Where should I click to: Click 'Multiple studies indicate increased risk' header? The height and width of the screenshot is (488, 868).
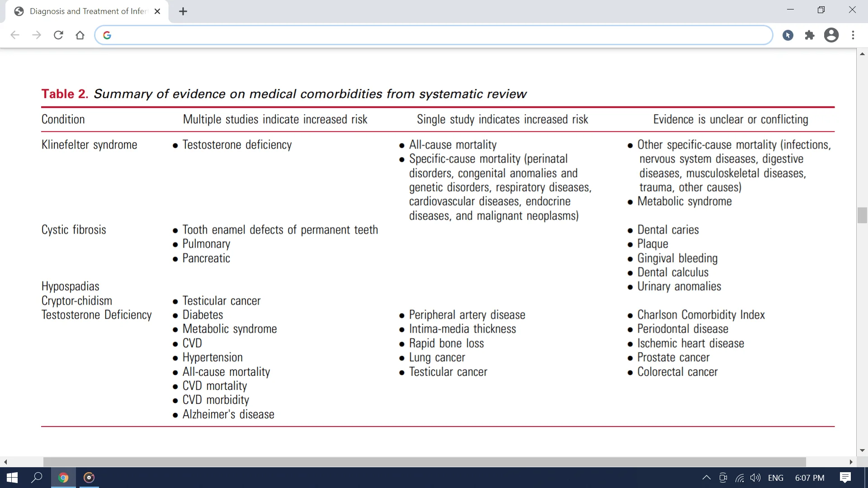pos(275,119)
